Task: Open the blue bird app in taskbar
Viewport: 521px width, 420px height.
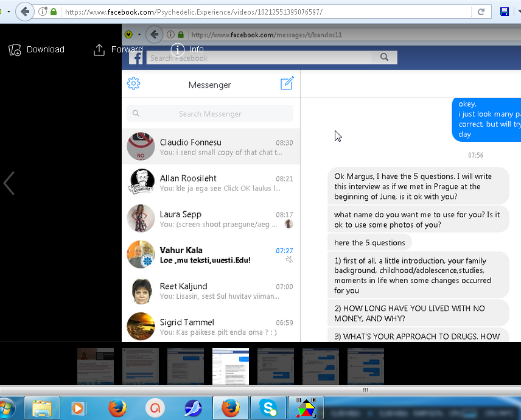Action: click(193, 408)
